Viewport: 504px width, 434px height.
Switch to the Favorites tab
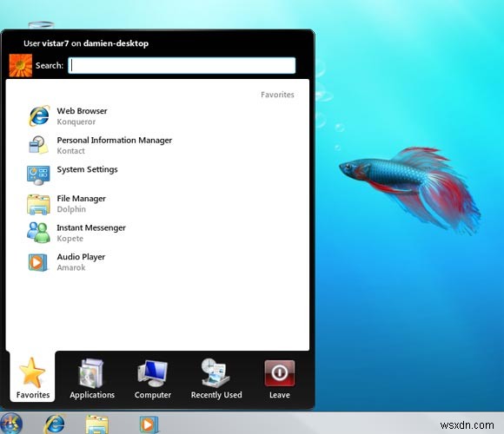pos(32,378)
